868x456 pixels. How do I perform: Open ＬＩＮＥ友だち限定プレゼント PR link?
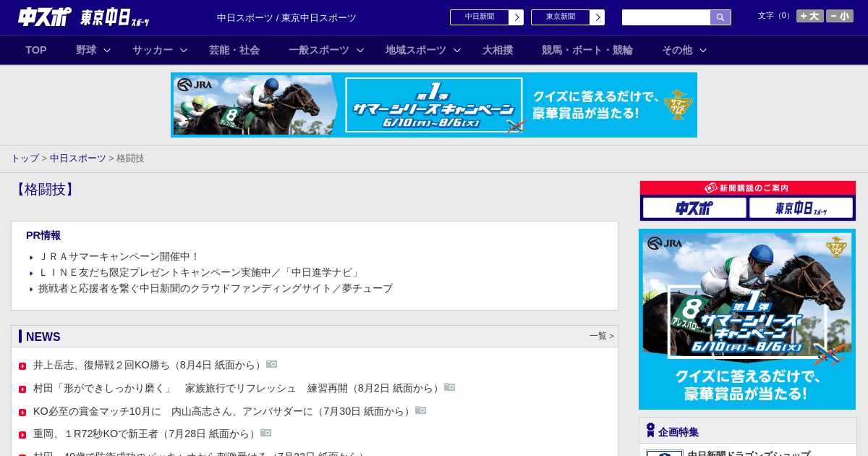[x=200, y=273]
